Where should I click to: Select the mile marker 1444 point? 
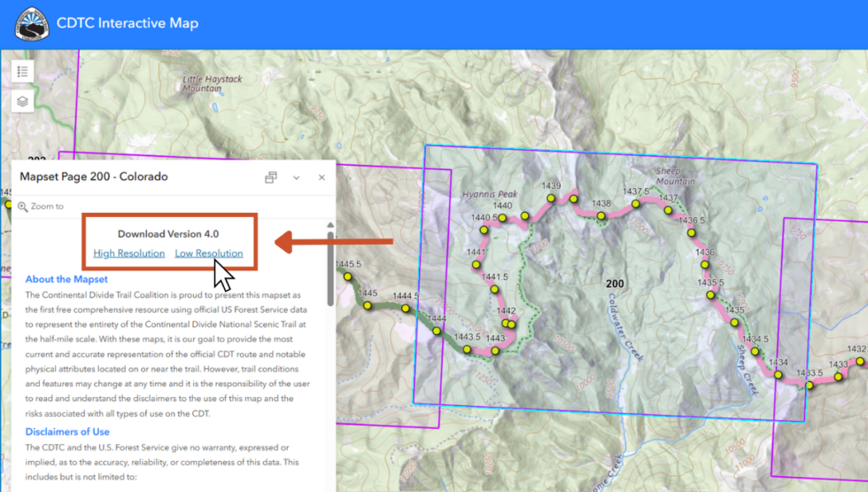437,331
